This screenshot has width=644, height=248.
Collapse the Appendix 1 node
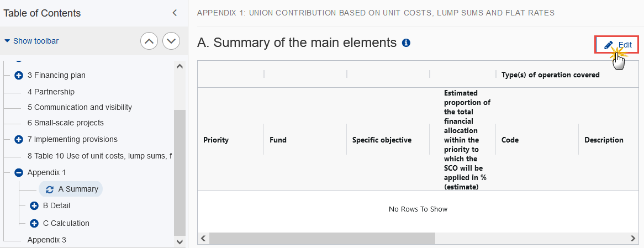tap(18, 173)
